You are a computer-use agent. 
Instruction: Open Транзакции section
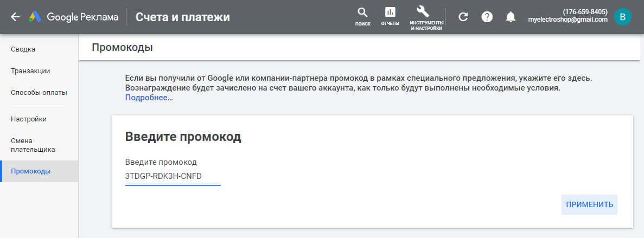pyautogui.click(x=30, y=71)
